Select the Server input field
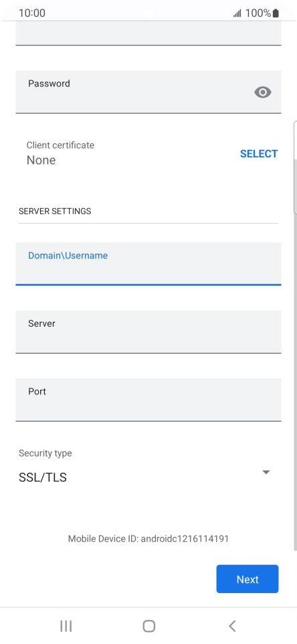297x644 pixels. 148,332
